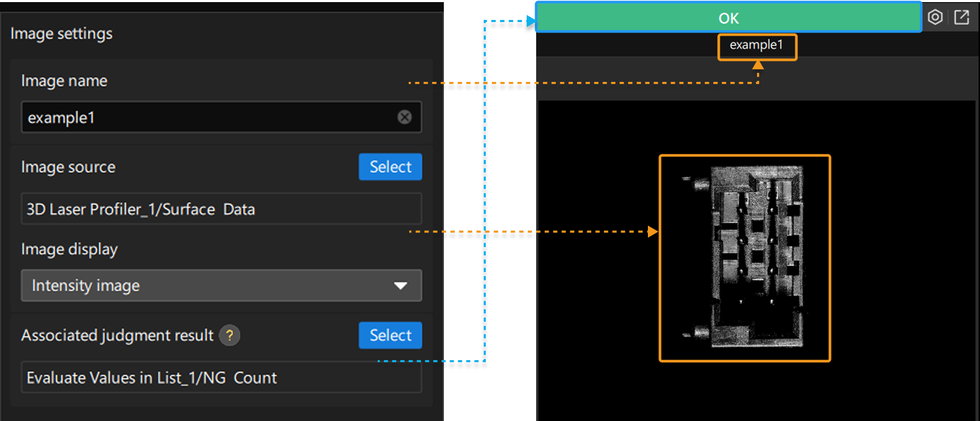Click the dropdown arrow next to Intensity image
The image size is (980, 421).
pos(401,286)
